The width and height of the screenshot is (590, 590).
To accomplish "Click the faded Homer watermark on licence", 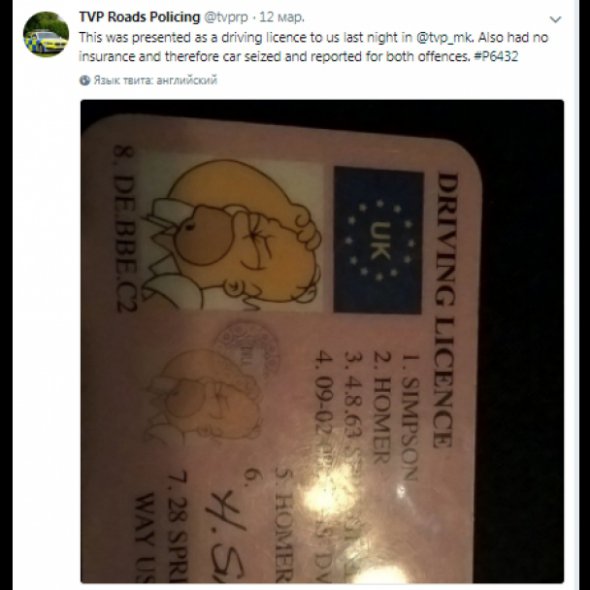I will tap(205, 397).
